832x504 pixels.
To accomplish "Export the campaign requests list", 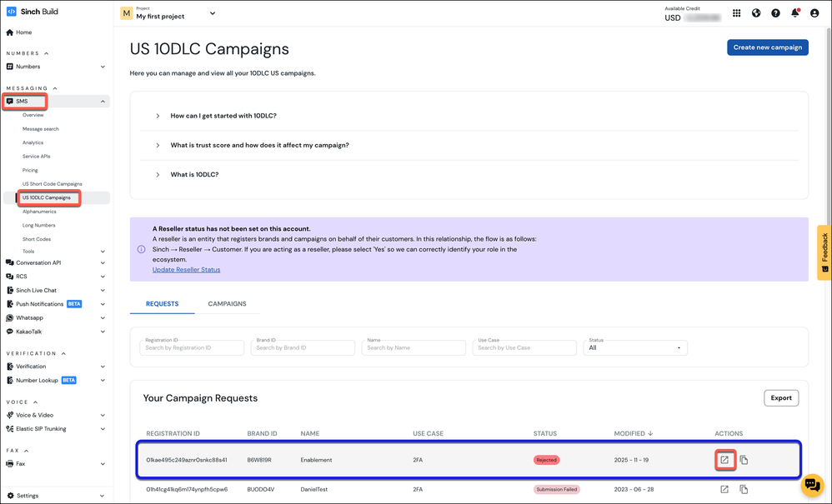I will click(780, 398).
